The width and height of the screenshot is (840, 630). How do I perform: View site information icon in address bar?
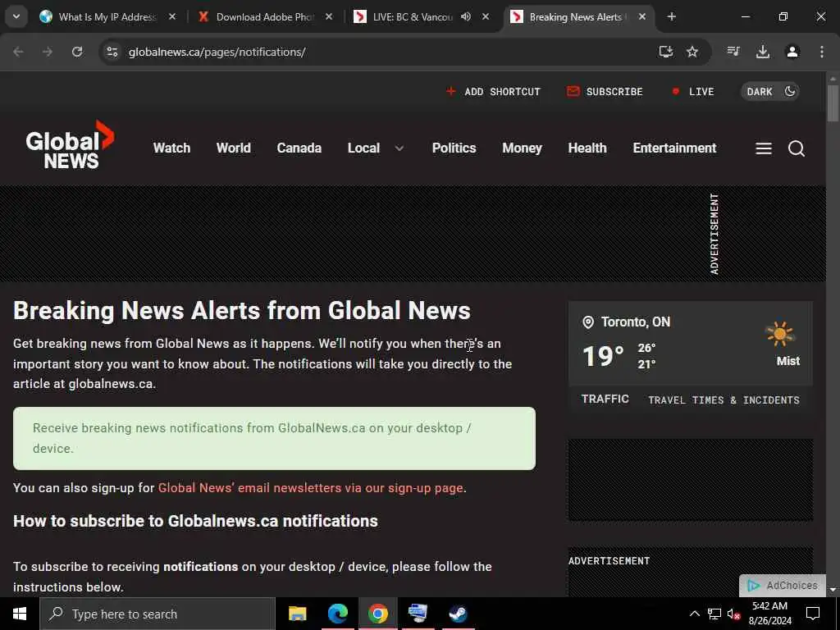[112, 52]
